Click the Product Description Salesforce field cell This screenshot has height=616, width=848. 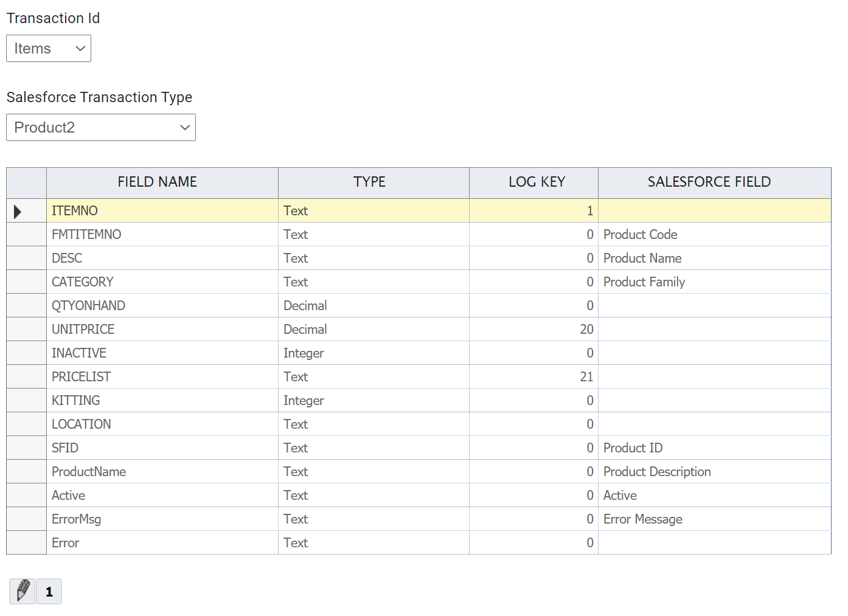coord(714,472)
